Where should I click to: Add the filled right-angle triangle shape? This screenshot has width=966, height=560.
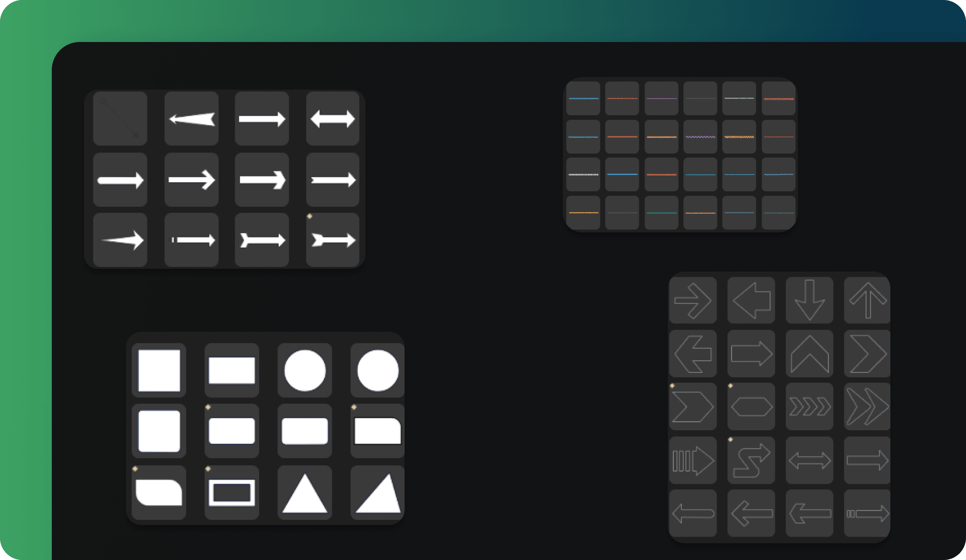coord(377,492)
